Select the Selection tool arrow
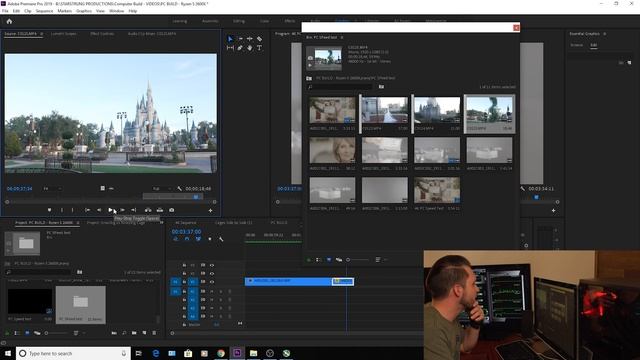 click(230, 39)
